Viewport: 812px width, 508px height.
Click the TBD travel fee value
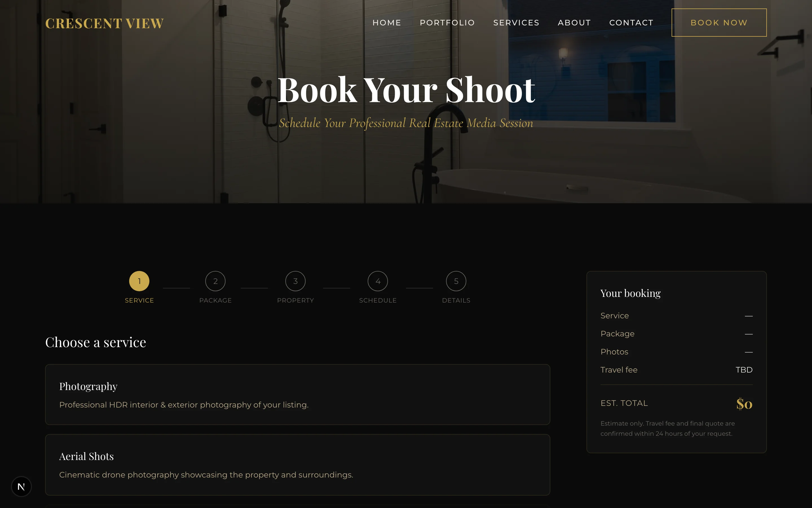pos(744,370)
